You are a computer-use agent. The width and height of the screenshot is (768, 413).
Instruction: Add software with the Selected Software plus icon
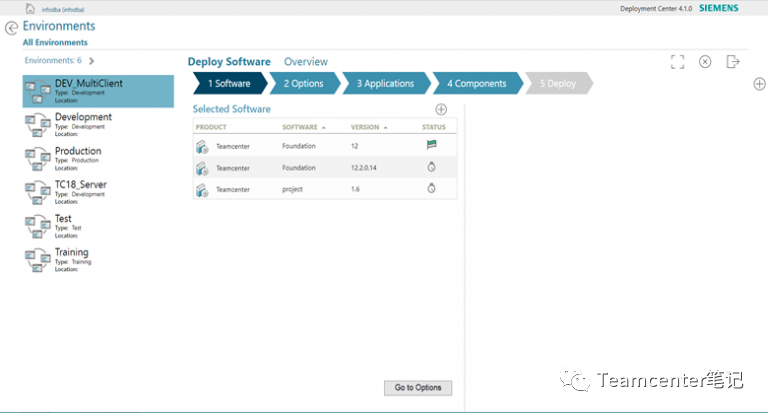point(441,109)
